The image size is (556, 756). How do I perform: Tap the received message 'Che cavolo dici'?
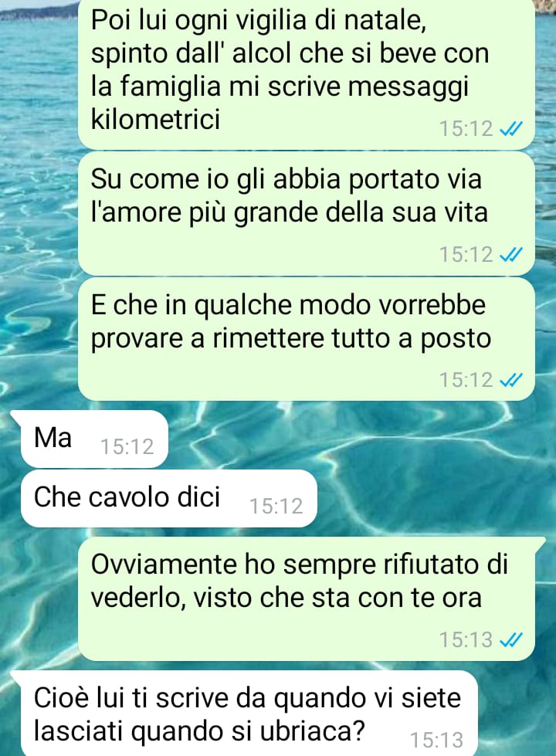[169, 498]
